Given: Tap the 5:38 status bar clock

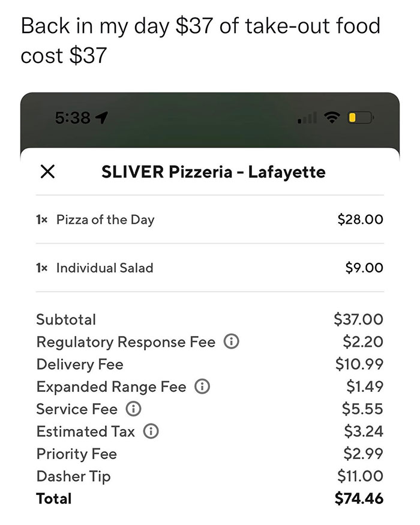Looking at the screenshot, I should click(x=73, y=118).
